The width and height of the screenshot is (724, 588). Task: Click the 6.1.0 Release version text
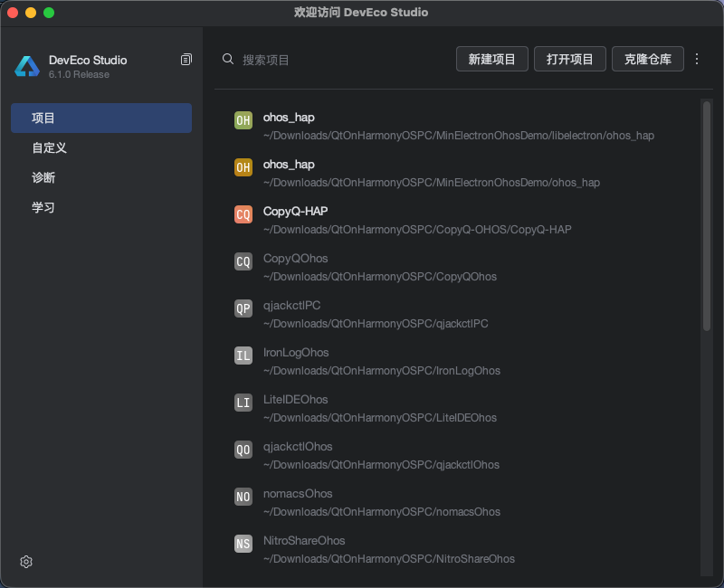79,75
